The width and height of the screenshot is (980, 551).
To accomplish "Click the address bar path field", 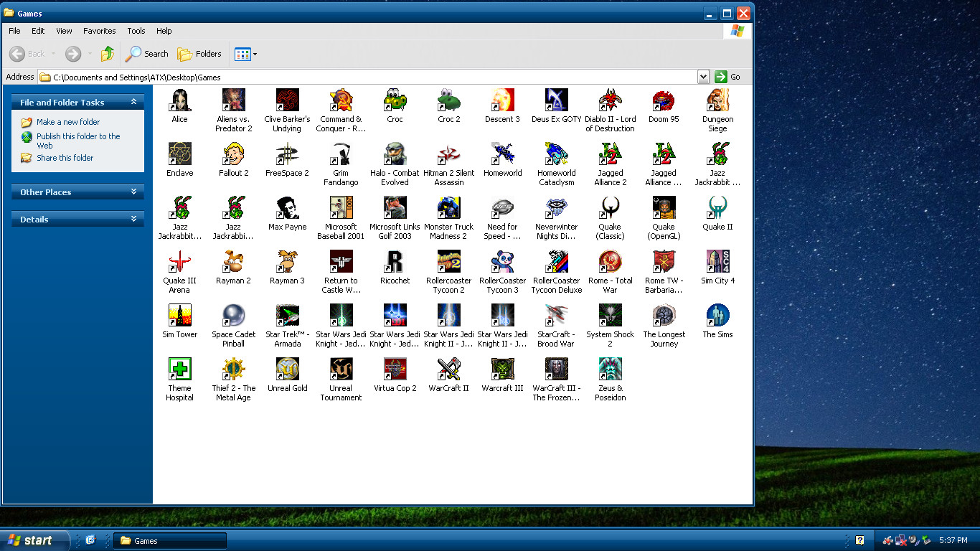I will (x=373, y=77).
